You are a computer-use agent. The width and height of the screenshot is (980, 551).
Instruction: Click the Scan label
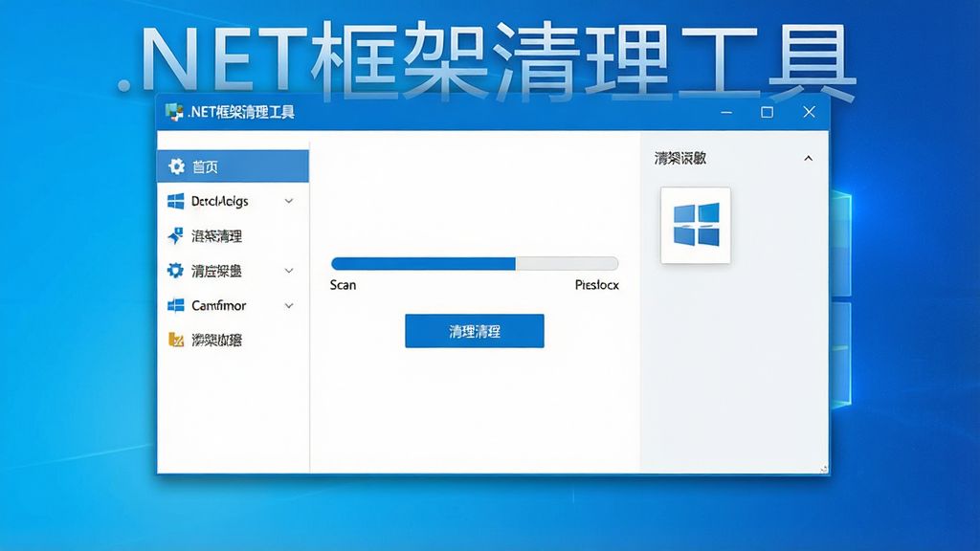pos(344,285)
